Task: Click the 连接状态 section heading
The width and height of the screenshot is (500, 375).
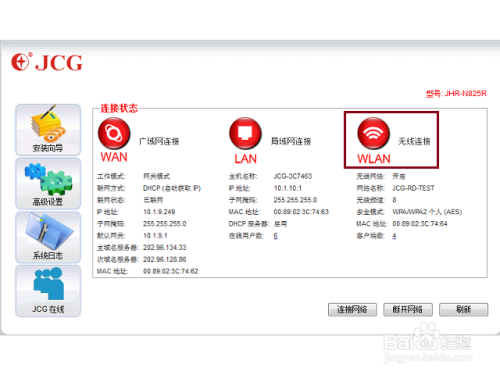Action: click(119, 108)
